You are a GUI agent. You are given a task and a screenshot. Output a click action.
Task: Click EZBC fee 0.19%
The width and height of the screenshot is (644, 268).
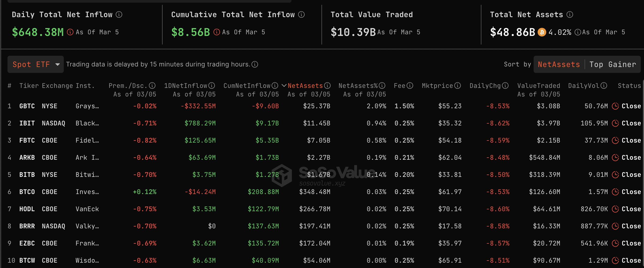click(404, 243)
